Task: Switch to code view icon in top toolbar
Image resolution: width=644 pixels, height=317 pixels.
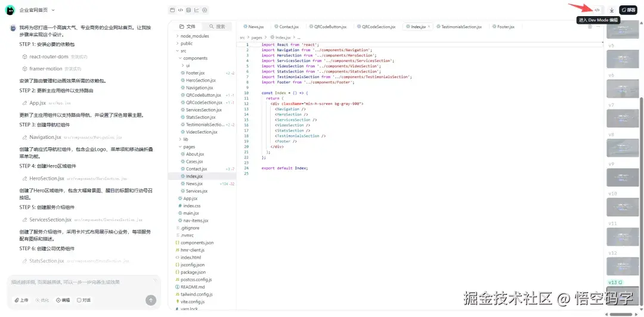Action: click(x=181, y=10)
